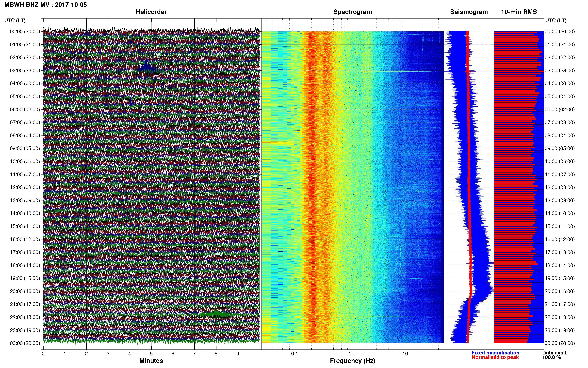Click the right 23:00 (19:00) time label

coord(560,330)
